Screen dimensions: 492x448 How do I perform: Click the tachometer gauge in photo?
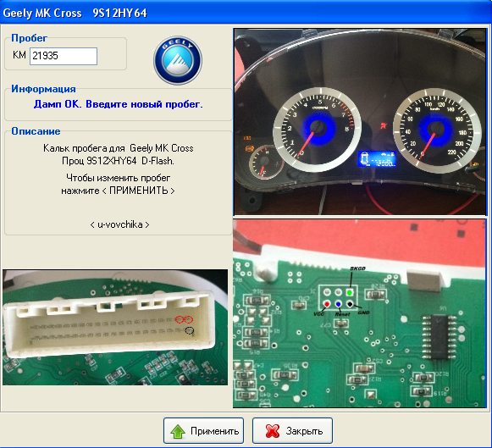pyautogui.click(x=318, y=129)
